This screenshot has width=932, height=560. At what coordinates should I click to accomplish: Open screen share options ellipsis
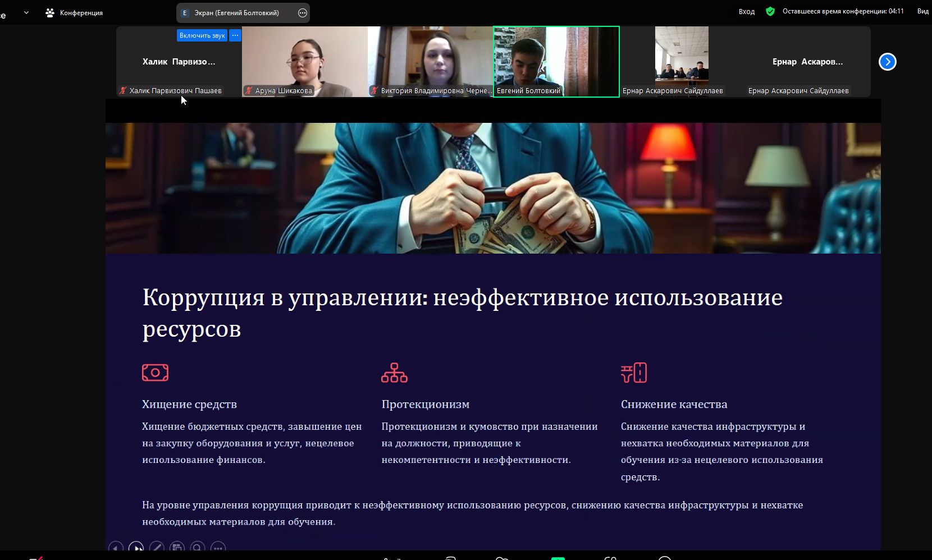pos(303,13)
